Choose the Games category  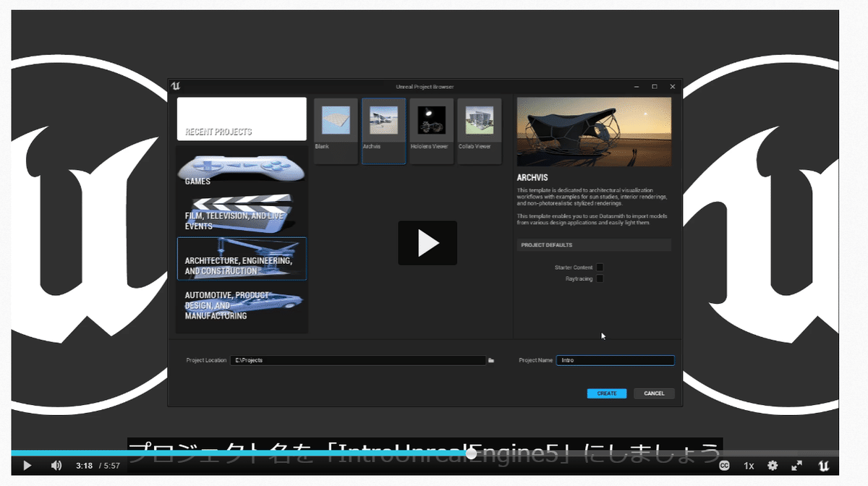click(x=242, y=168)
